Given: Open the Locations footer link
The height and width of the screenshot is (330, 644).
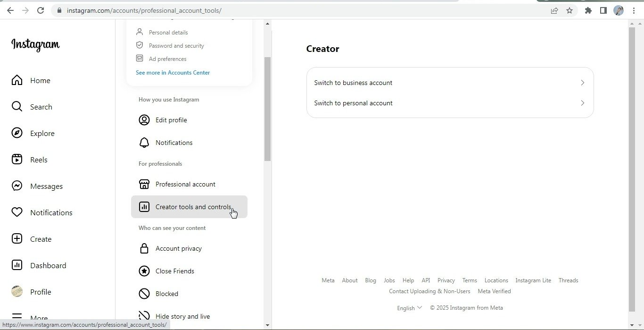Looking at the screenshot, I should (x=496, y=280).
